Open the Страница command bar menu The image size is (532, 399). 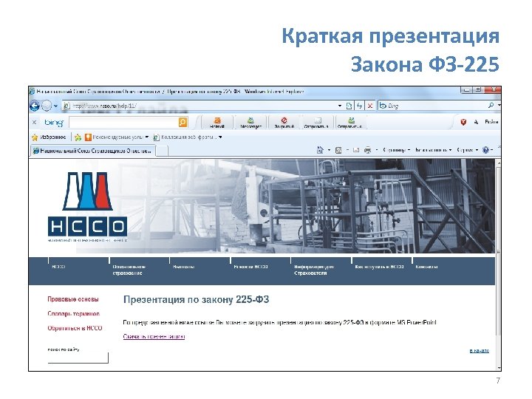pyautogui.click(x=396, y=149)
